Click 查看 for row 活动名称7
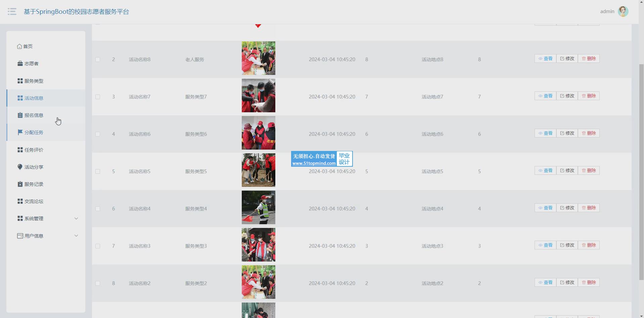644x318 pixels. pos(545,96)
